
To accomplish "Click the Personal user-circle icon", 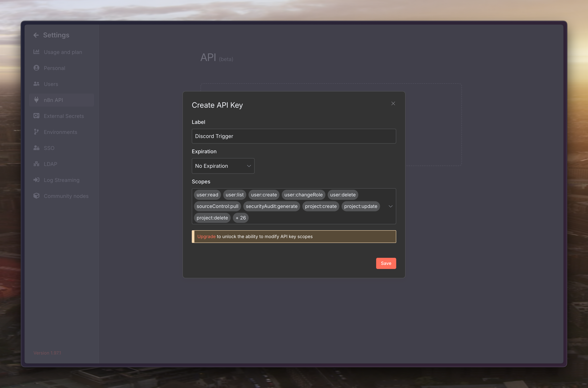I will pos(36,68).
